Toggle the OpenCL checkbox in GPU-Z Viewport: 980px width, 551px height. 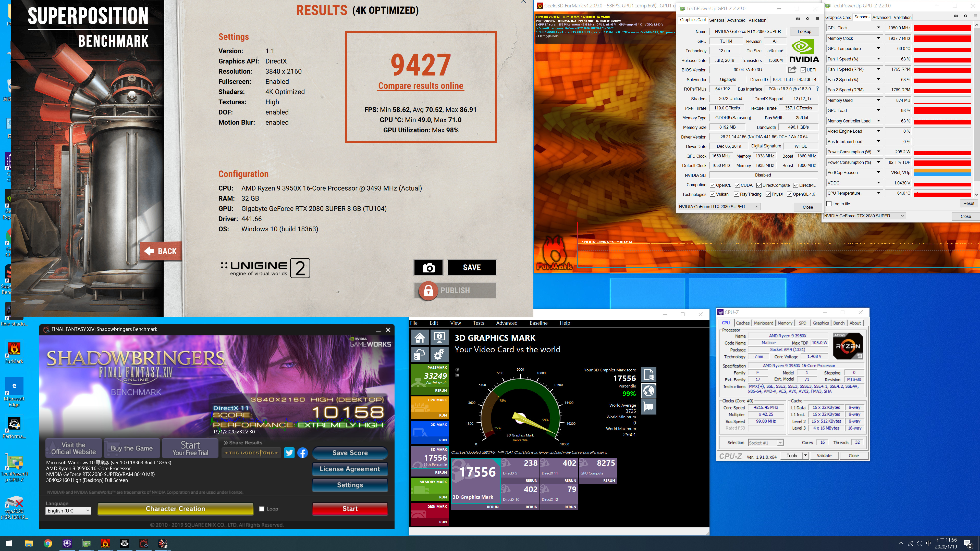point(713,185)
